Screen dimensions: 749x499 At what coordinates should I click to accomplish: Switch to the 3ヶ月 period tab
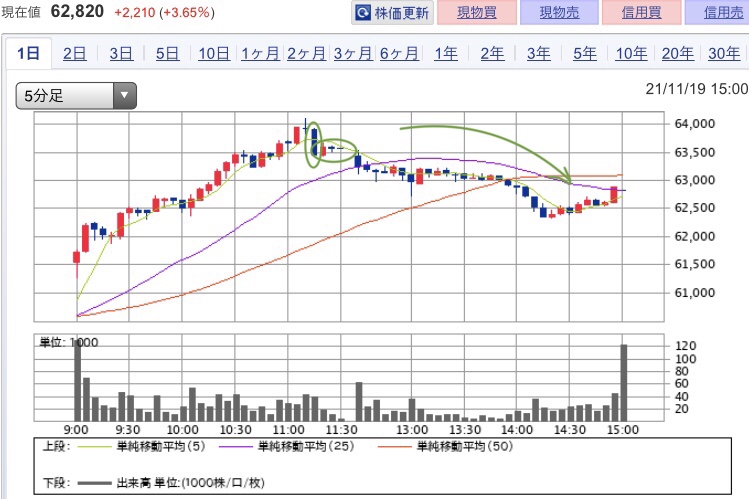pos(353,53)
